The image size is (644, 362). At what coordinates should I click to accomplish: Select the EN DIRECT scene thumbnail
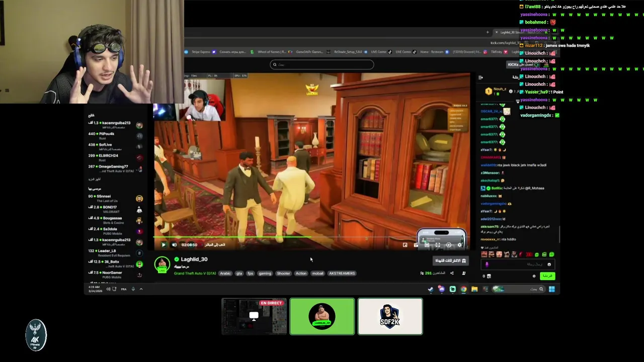click(254, 316)
